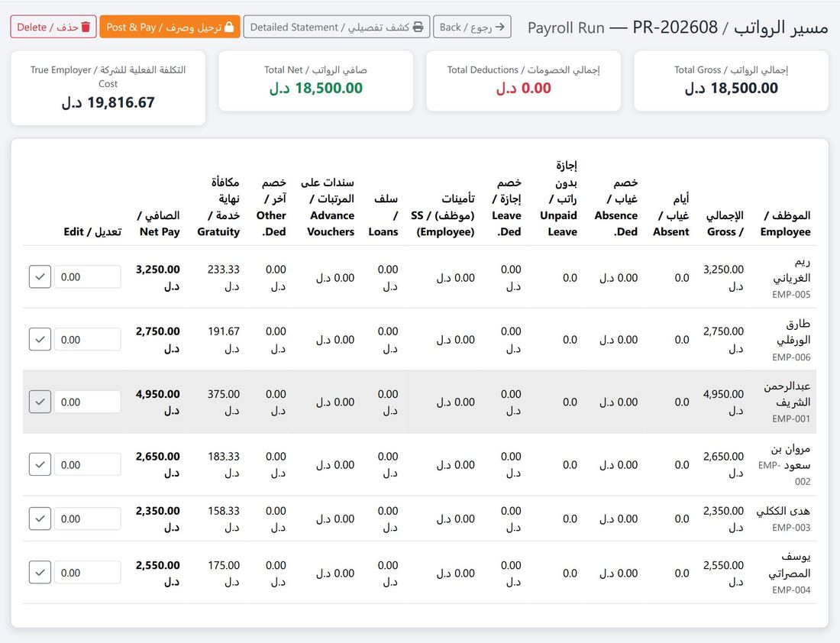The width and height of the screenshot is (840, 643).
Task: Click the Total Deductions summary card
Action: (x=523, y=81)
